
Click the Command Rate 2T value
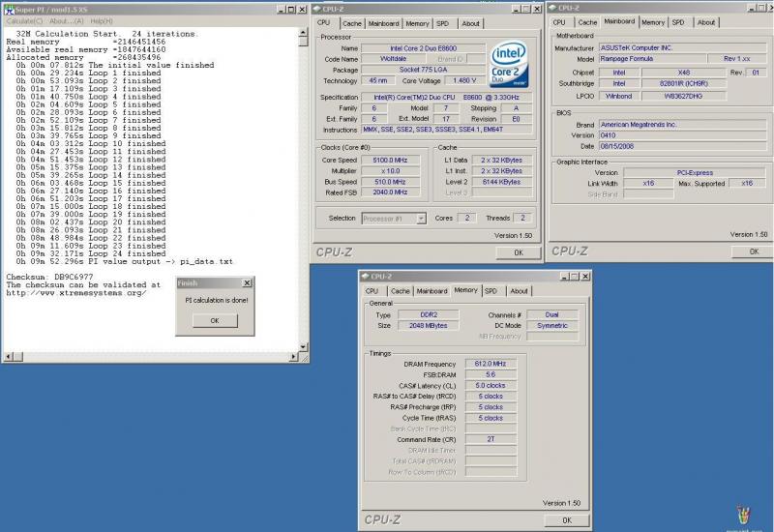[491, 439]
